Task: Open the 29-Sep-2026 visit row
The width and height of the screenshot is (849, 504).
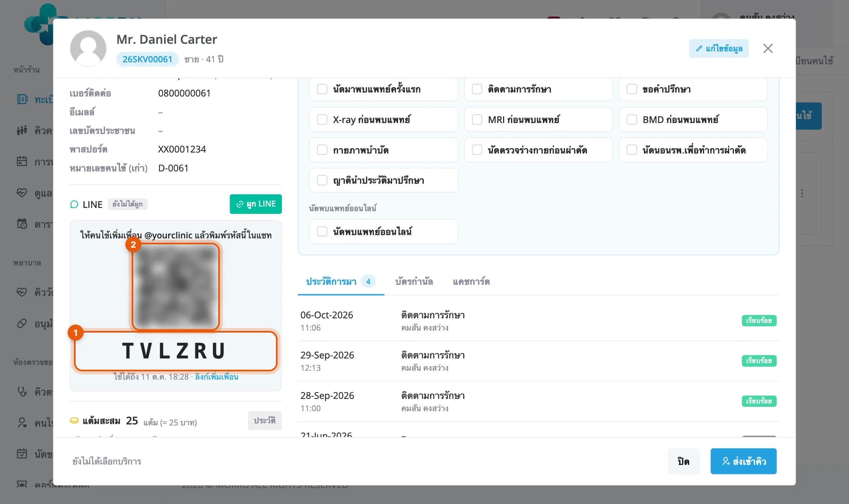Action: click(538, 361)
